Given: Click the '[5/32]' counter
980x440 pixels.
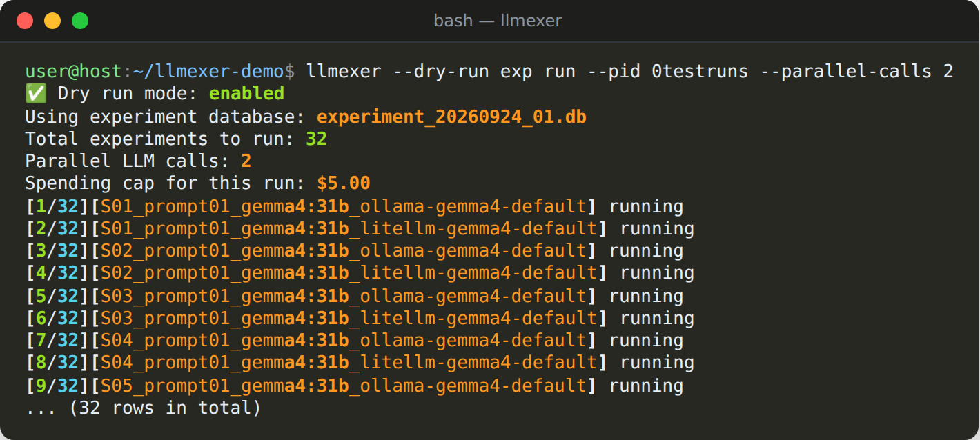Looking at the screenshot, I should pyautogui.click(x=58, y=297).
